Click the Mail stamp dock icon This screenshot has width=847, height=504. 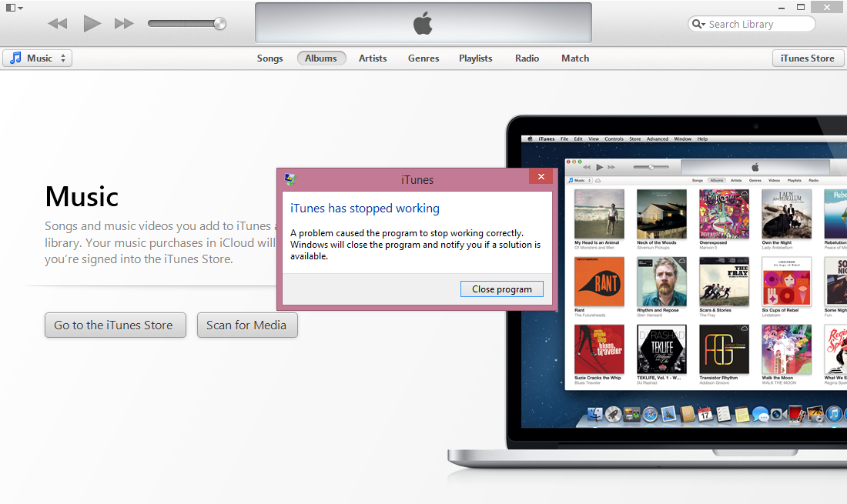(668, 415)
